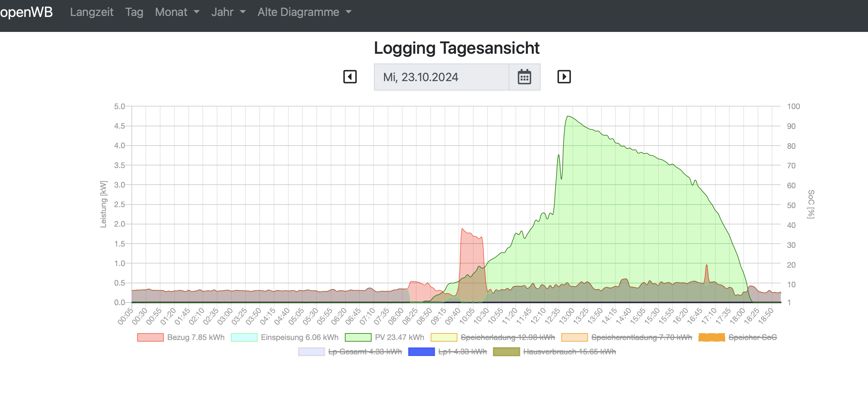
Task: Enable the Lp Gesamt 4.33 kWh series
Action: click(x=365, y=352)
